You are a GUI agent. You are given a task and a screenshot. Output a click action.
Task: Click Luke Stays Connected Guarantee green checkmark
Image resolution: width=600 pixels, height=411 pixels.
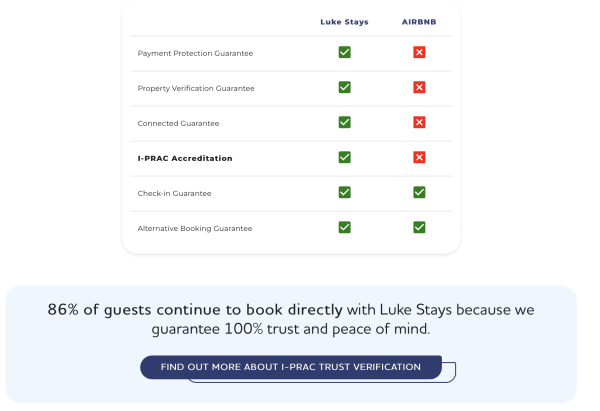[344, 122]
